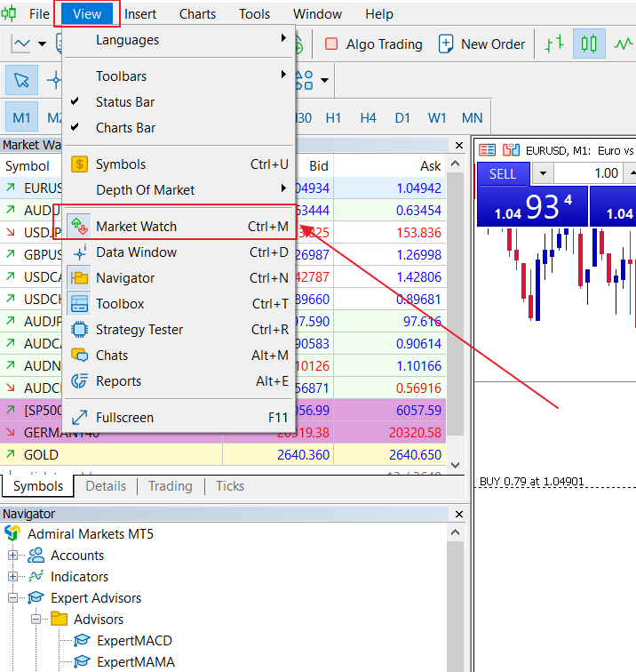Switch to M1 timeframe
The image size is (636, 672).
tap(21, 117)
